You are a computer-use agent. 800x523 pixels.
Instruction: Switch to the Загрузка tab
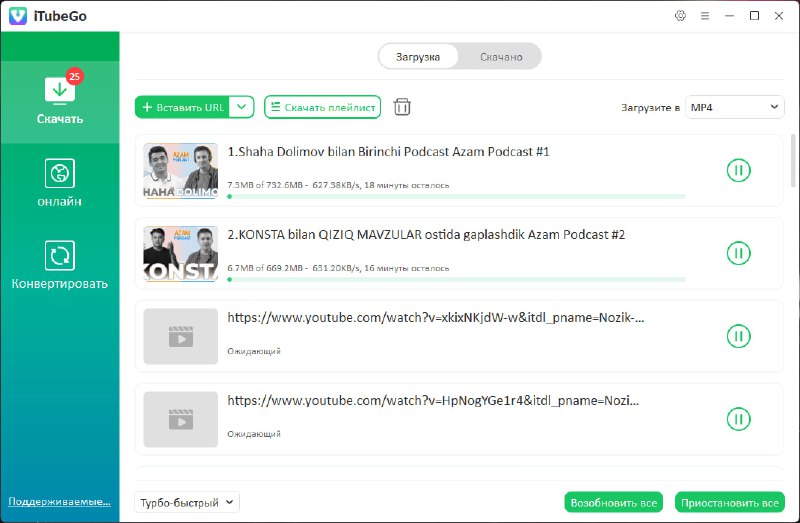418,57
